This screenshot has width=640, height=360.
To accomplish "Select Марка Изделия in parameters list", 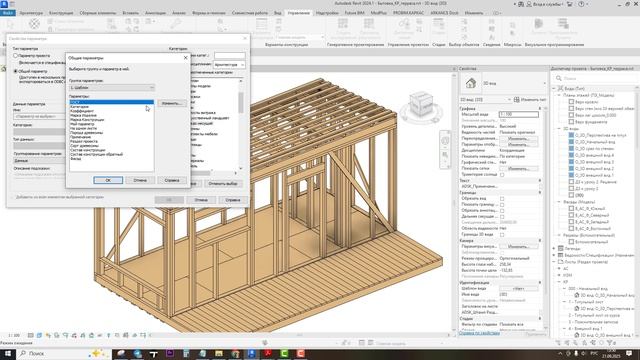I will point(83,115).
